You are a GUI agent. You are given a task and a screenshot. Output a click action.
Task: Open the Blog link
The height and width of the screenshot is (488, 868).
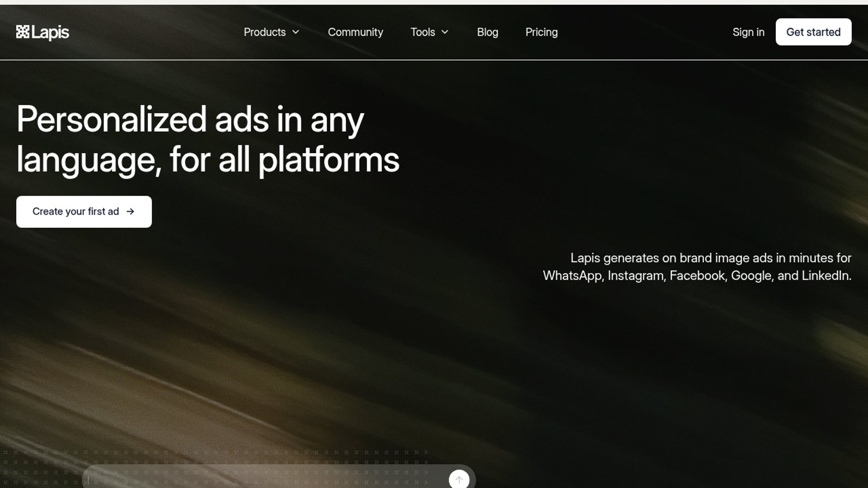pos(487,32)
